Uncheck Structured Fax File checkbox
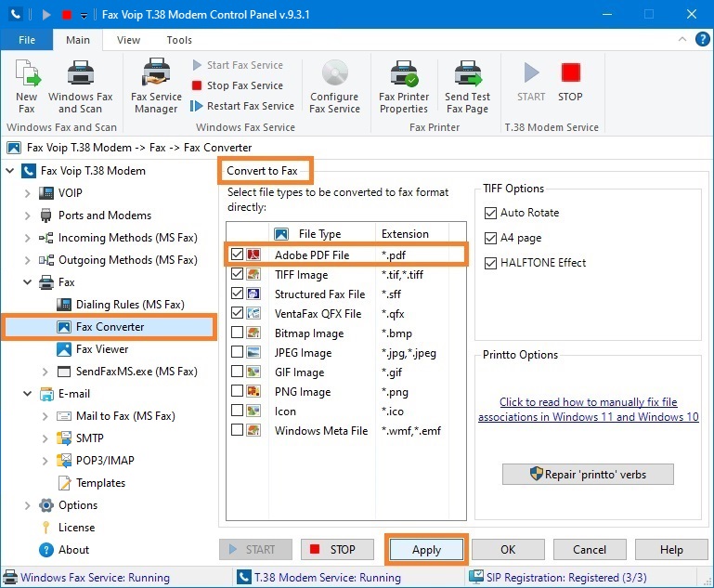The image size is (714, 588). 238,294
